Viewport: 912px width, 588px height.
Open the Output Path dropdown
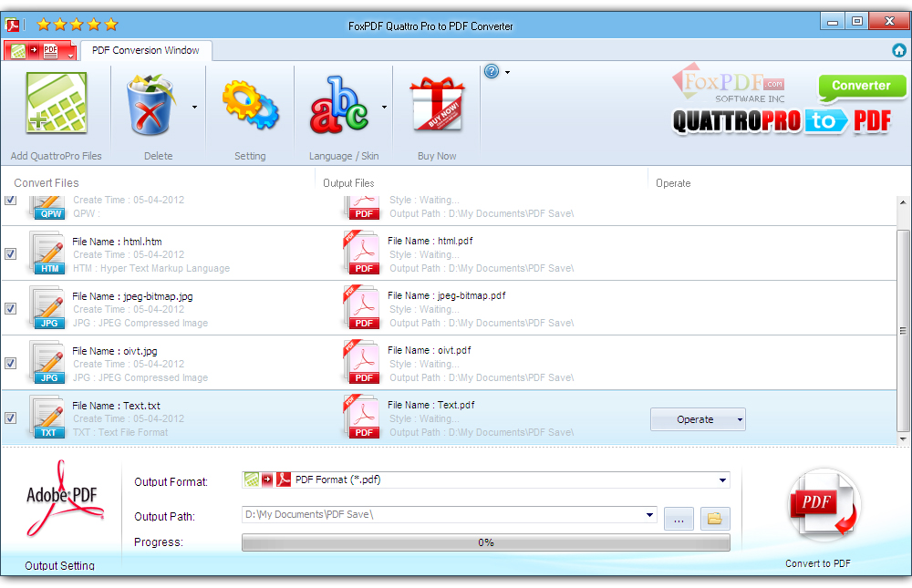(x=649, y=515)
